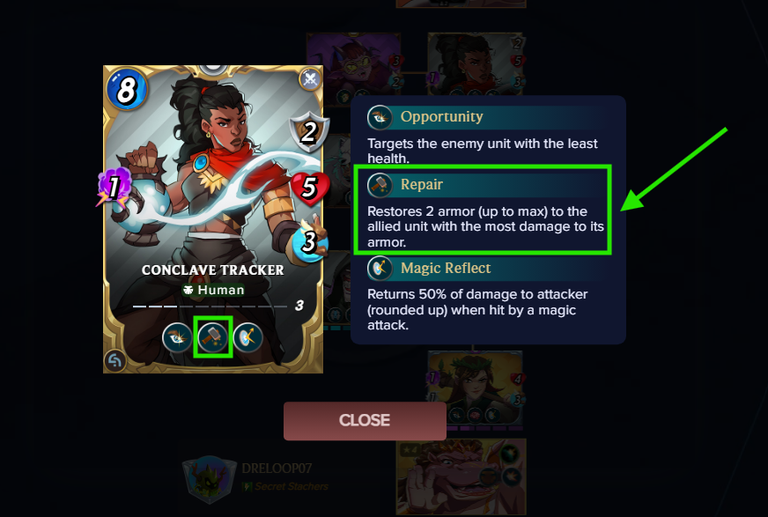Select the Repair hammer icon on card
This screenshot has width=768, height=517.
pyautogui.click(x=213, y=337)
